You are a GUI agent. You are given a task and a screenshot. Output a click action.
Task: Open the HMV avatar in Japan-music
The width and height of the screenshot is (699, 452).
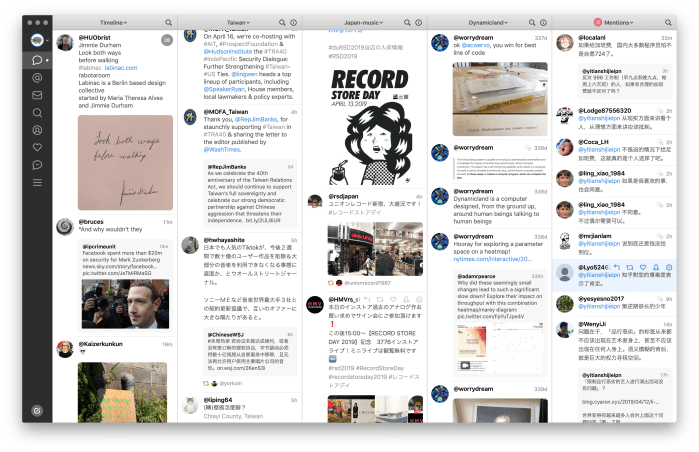pyautogui.click(x=315, y=304)
